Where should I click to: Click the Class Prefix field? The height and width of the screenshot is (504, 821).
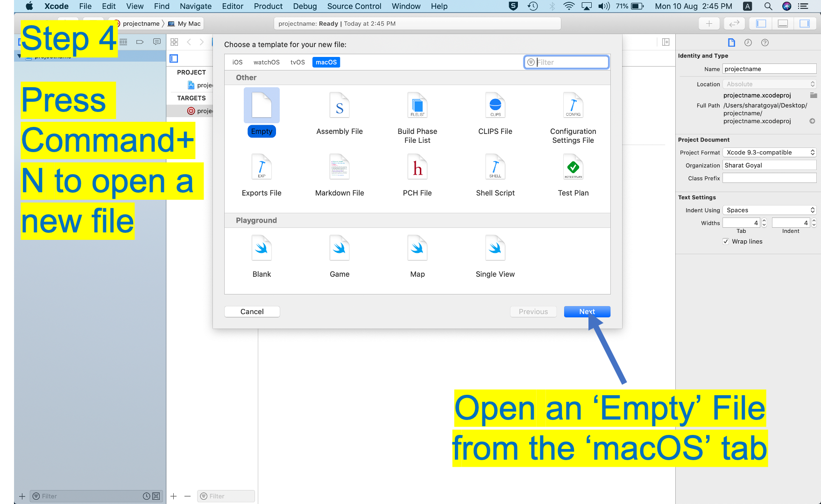pos(770,178)
